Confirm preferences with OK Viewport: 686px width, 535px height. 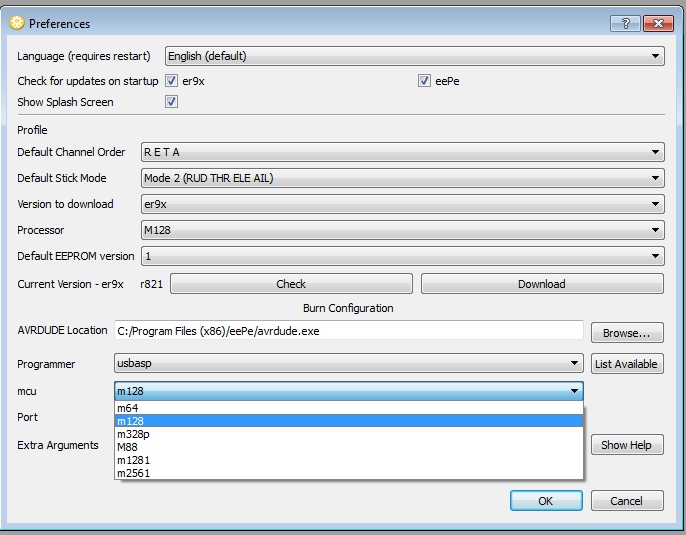click(x=546, y=501)
